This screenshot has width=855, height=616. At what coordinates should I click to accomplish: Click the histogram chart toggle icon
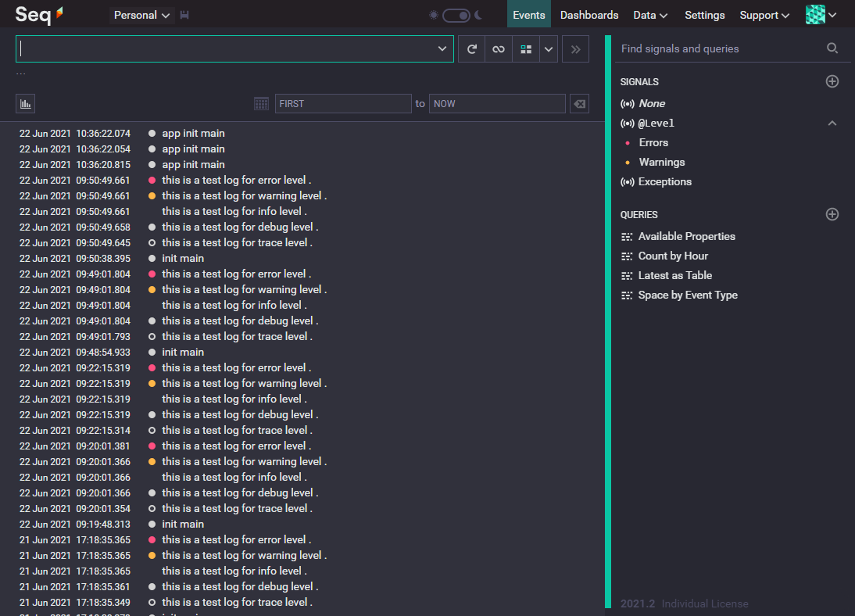(x=25, y=104)
